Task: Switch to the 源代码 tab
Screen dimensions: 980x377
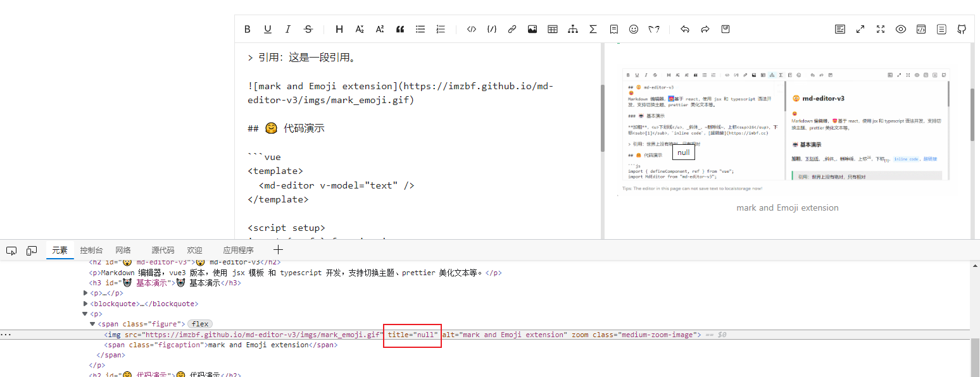Action: [163, 250]
